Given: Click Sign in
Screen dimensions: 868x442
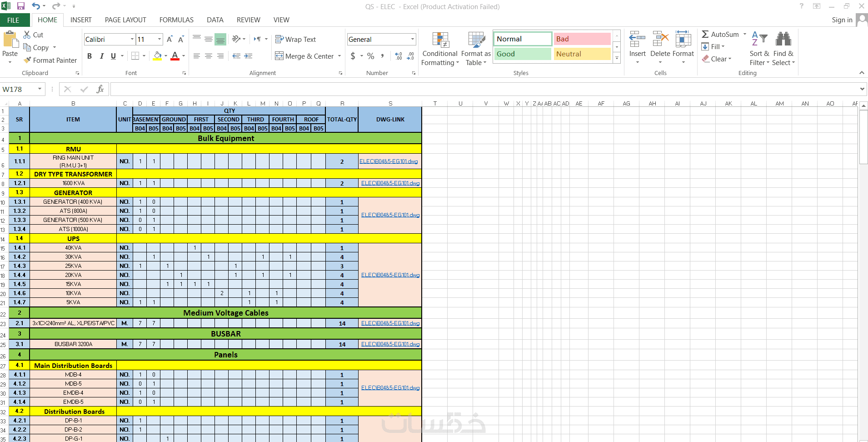Looking at the screenshot, I should point(842,20).
